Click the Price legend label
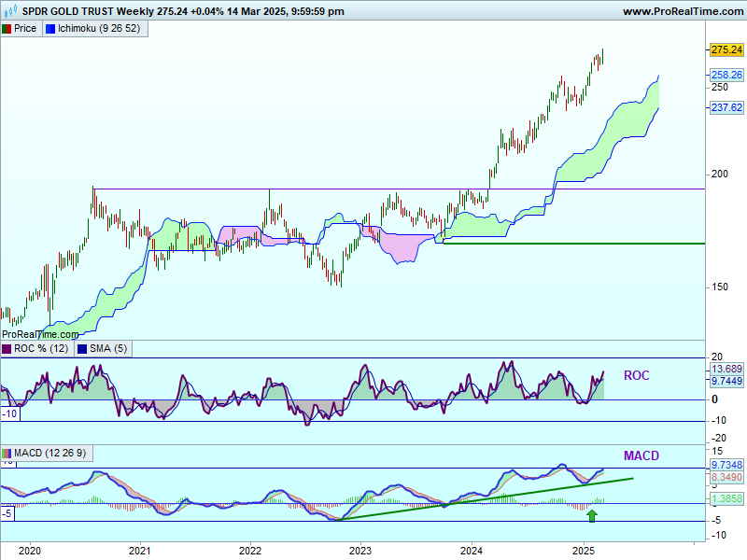 coord(25,29)
